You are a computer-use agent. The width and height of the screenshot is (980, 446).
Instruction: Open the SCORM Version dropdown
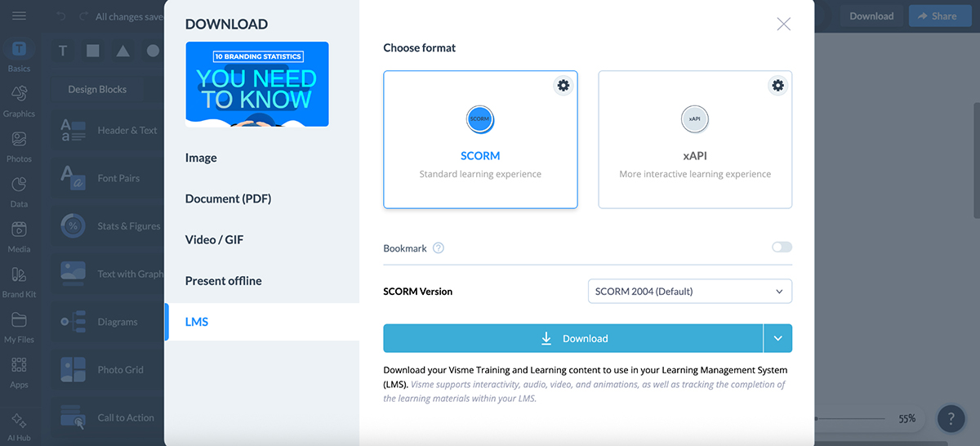point(690,291)
